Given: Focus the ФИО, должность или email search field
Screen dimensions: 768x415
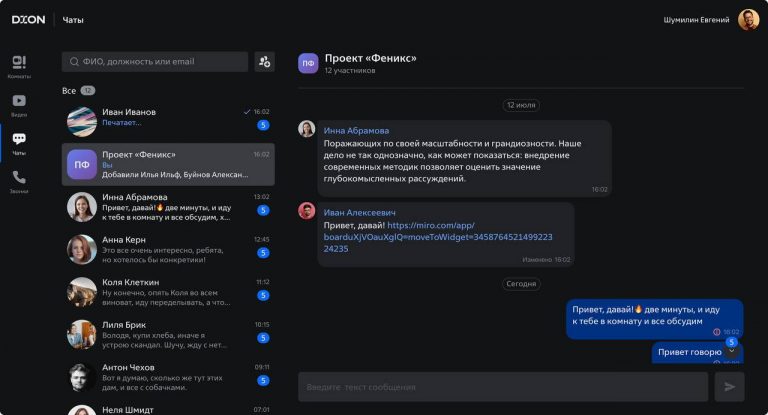Looking at the screenshot, I should tap(155, 62).
